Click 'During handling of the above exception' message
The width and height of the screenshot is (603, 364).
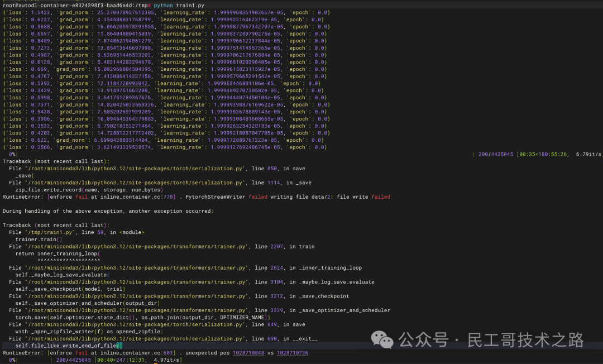[108, 211]
